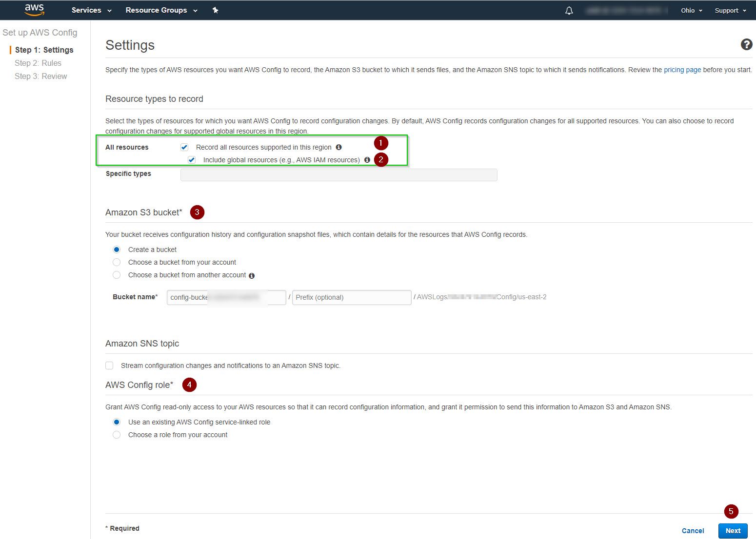The width and height of the screenshot is (756, 539).
Task: Click the Bucket name input field
Action: [226, 297]
